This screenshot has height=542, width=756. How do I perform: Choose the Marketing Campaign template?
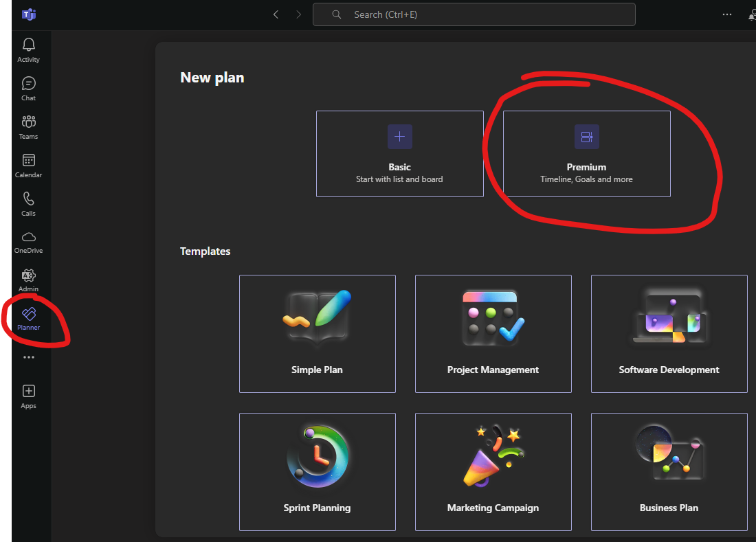click(x=493, y=472)
